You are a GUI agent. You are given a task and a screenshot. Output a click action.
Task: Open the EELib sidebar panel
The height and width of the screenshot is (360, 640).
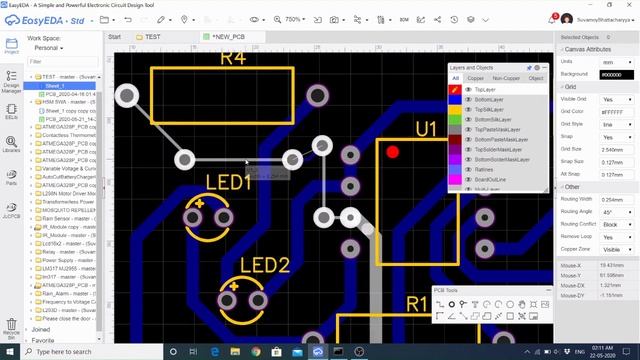pos(11,112)
